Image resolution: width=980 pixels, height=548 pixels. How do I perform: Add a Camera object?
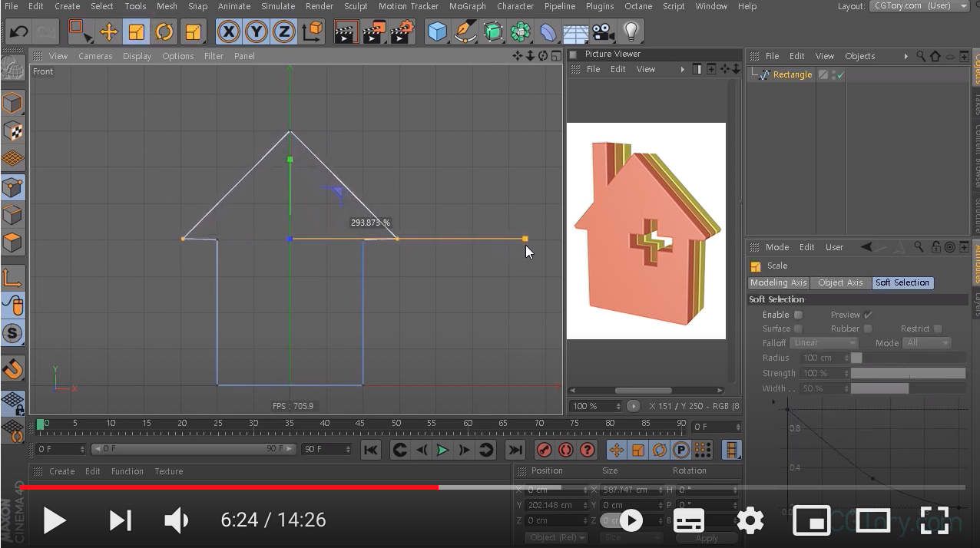[604, 32]
